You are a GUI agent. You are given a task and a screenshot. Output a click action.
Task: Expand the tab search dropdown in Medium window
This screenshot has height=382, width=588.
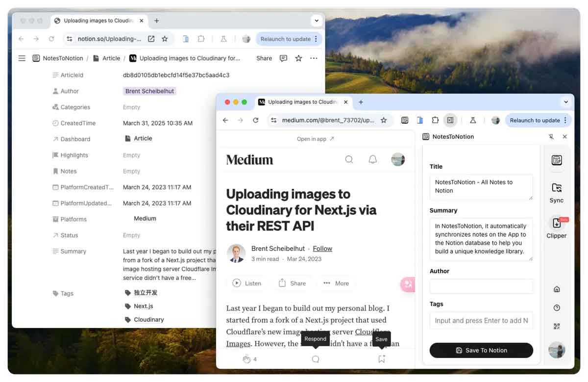coord(565,102)
